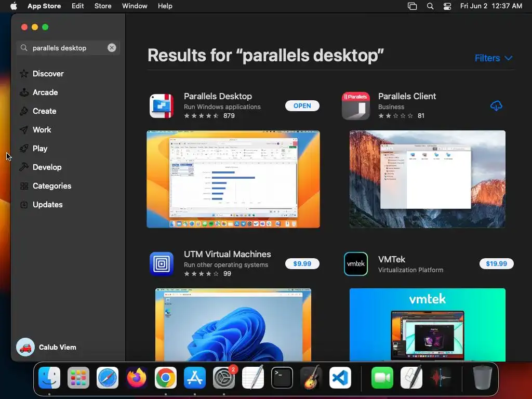Open the TextEdit icon in Dock
The image size is (532, 399).
[253, 377]
